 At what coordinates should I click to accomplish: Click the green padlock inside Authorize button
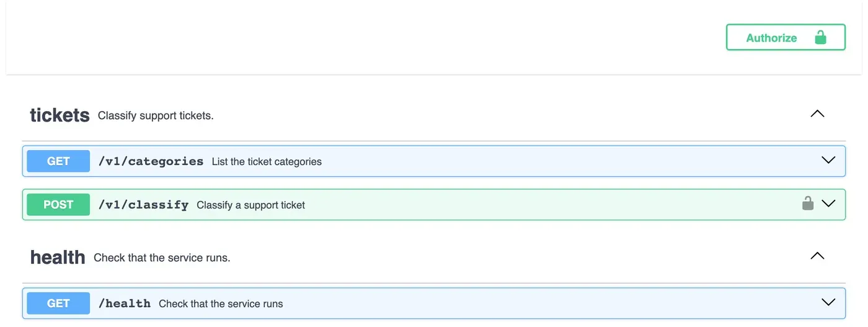point(820,37)
